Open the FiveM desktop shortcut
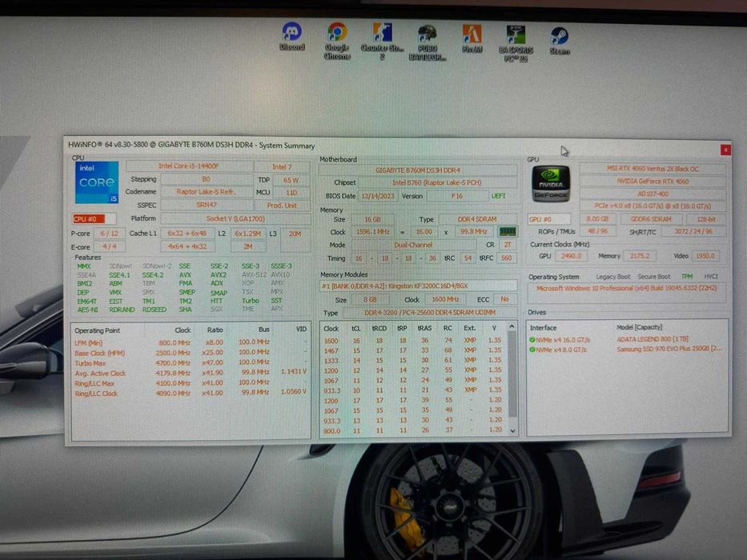This screenshot has height=560, width=747. click(x=472, y=39)
